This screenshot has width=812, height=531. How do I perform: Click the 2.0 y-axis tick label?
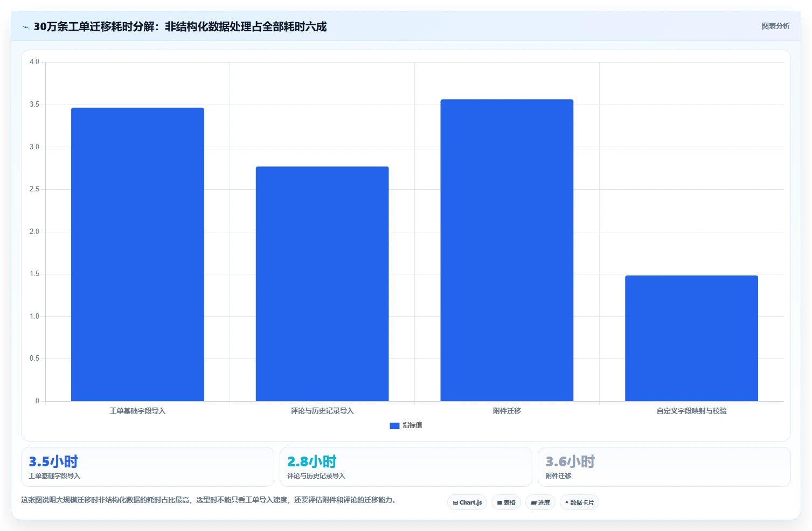coord(34,232)
